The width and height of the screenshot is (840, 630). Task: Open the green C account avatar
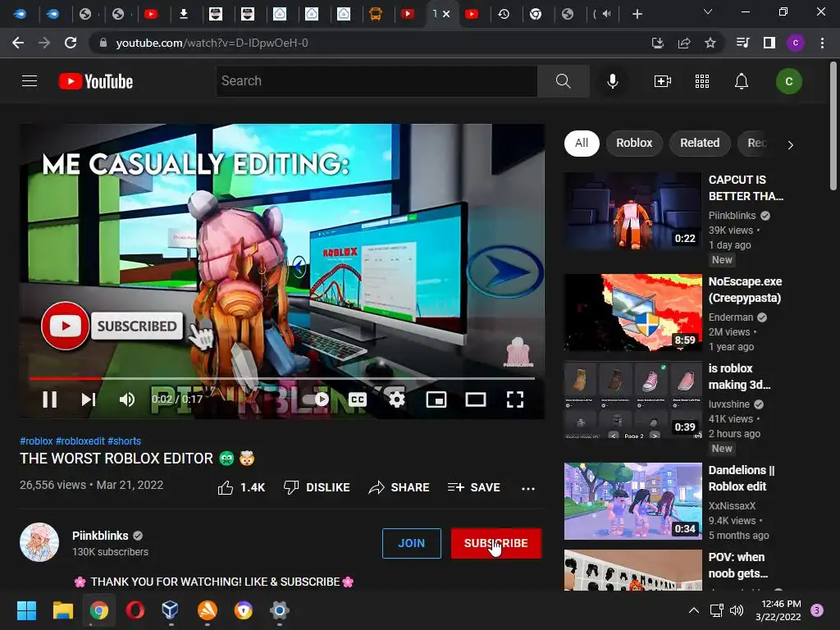point(788,81)
